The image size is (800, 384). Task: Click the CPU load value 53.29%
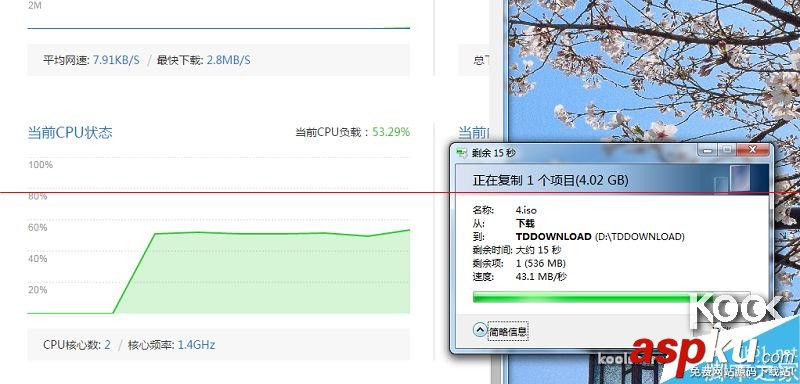391,132
